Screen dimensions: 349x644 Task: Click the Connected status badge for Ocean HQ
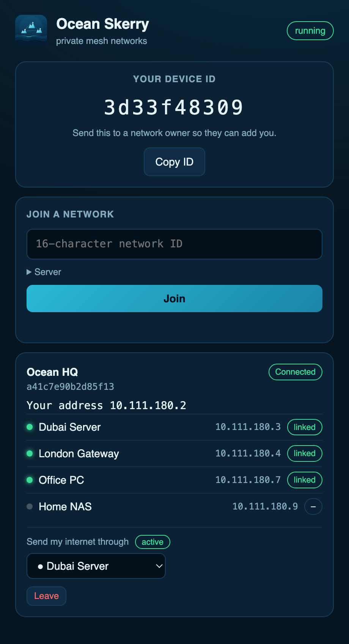pyautogui.click(x=296, y=372)
